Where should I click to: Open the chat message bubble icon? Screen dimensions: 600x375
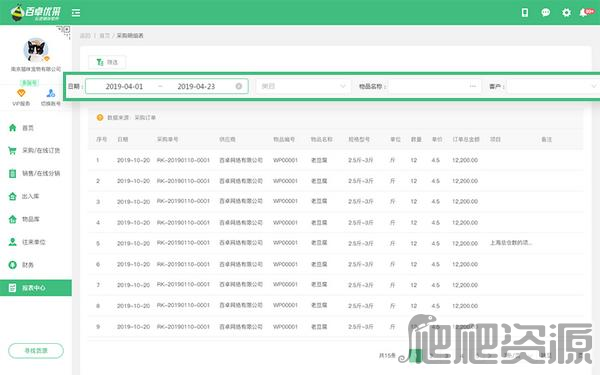click(545, 13)
